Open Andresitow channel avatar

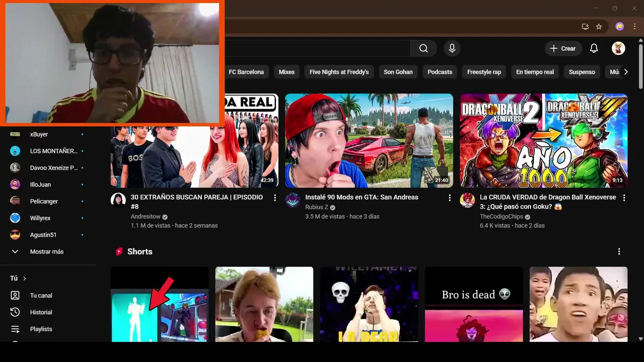coord(118,200)
